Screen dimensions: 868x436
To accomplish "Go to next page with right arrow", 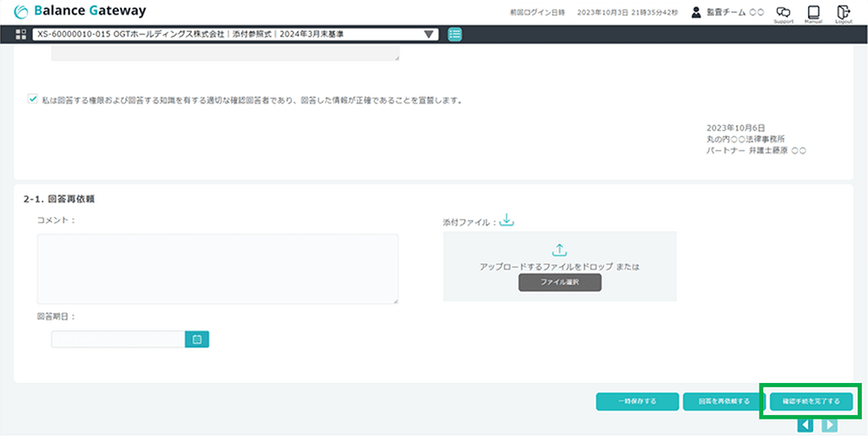I will pyautogui.click(x=830, y=425).
